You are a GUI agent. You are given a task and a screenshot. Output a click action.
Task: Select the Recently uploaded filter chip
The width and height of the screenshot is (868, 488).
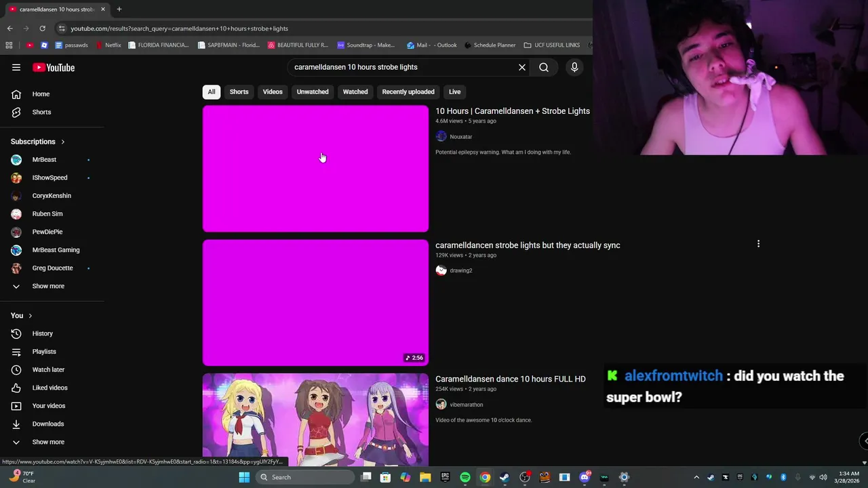[x=408, y=91]
